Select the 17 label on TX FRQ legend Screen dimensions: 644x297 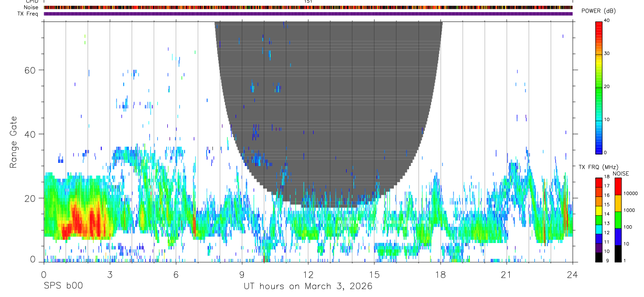coord(606,186)
